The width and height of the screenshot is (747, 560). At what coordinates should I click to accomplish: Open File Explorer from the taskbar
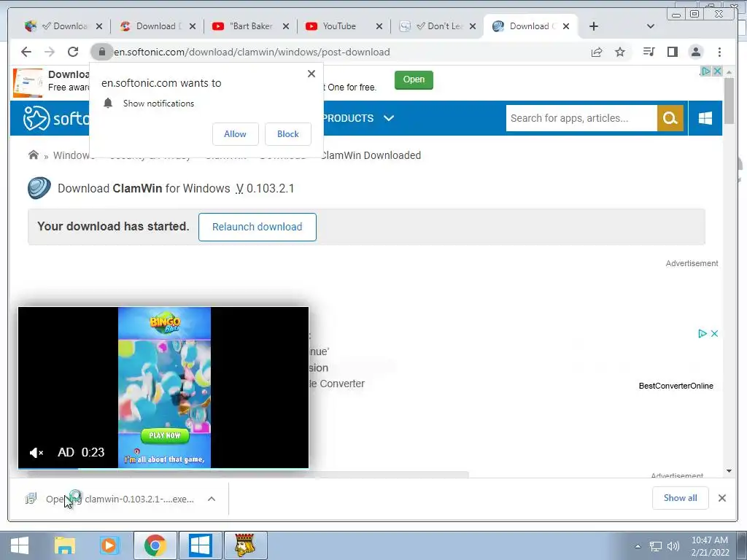(65, 545)
